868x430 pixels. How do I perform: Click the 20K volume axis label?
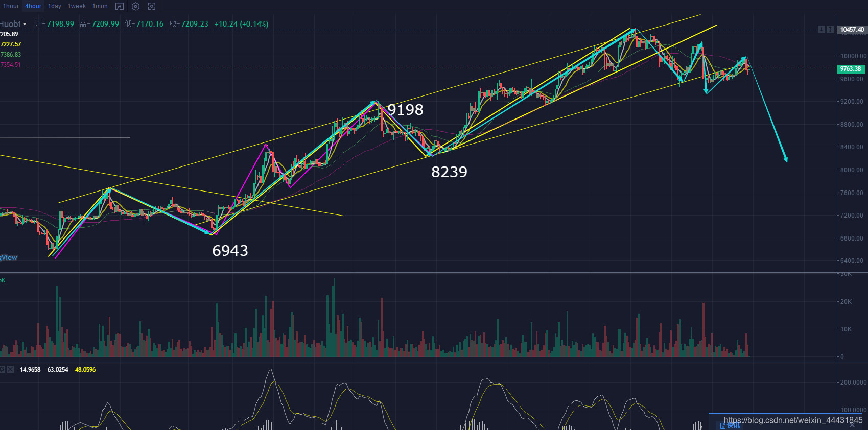[x=846, y=302]
